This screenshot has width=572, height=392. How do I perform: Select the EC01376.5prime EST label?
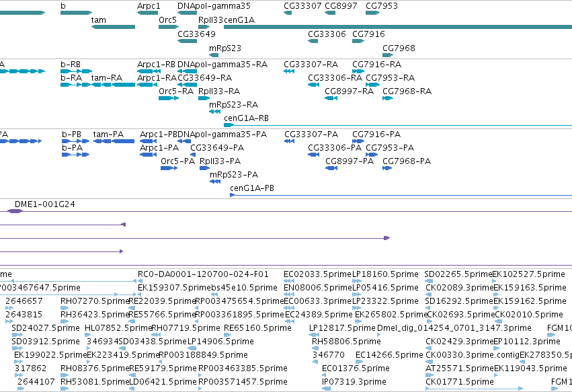pos(356,368)
